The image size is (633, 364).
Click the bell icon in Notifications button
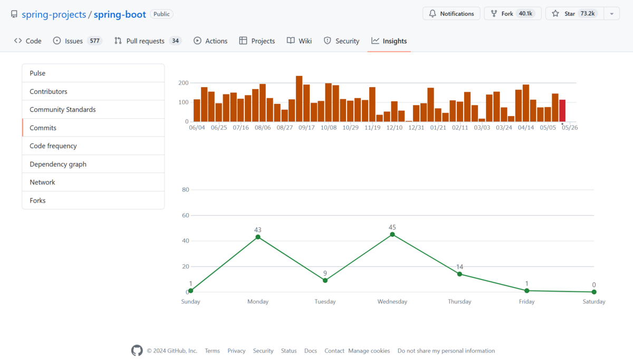[433, 14]
